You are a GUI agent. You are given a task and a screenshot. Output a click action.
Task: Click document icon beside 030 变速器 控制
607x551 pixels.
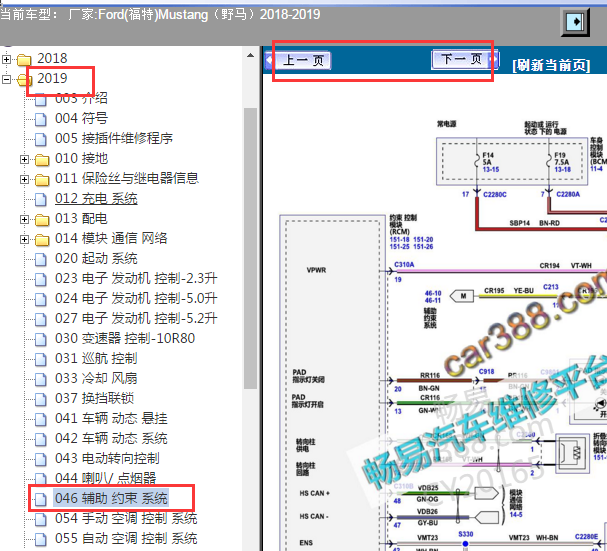(x=41, y=339)
